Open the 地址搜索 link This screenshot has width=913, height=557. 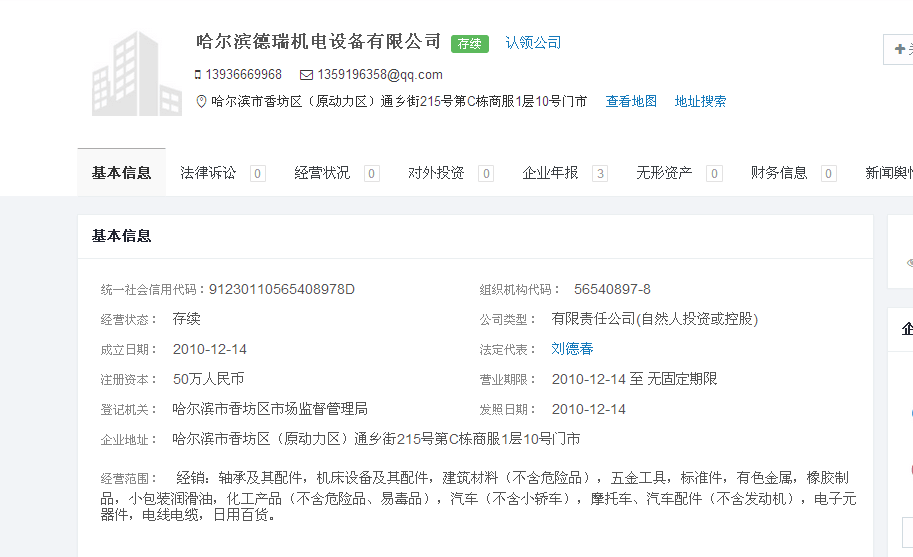point(700,101)
